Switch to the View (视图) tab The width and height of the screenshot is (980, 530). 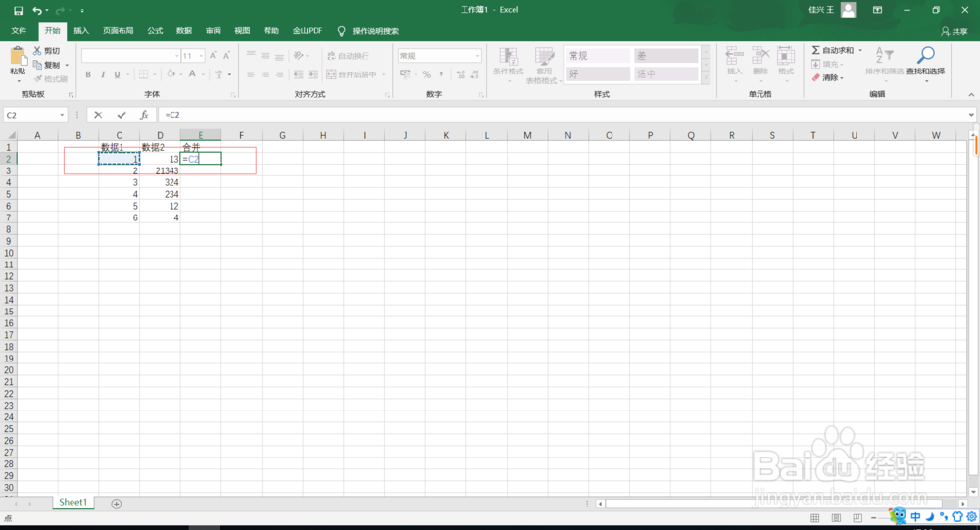tap(242, 31)
